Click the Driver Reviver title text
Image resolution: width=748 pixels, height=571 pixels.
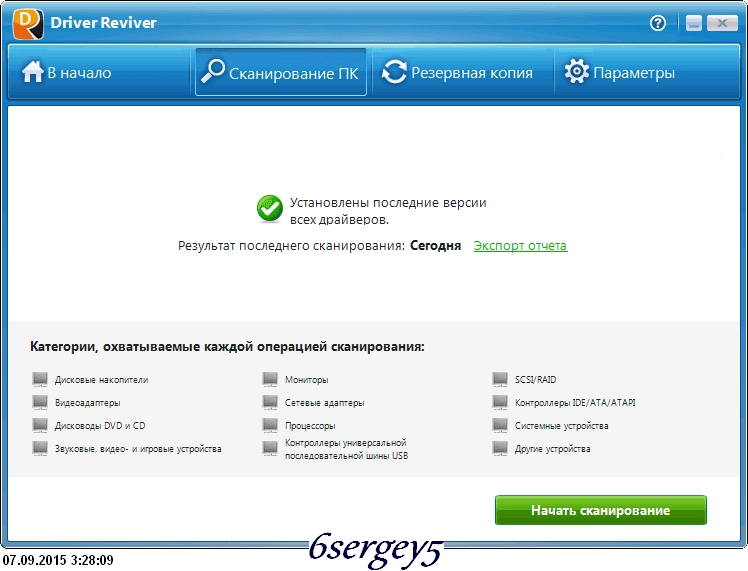104,22
